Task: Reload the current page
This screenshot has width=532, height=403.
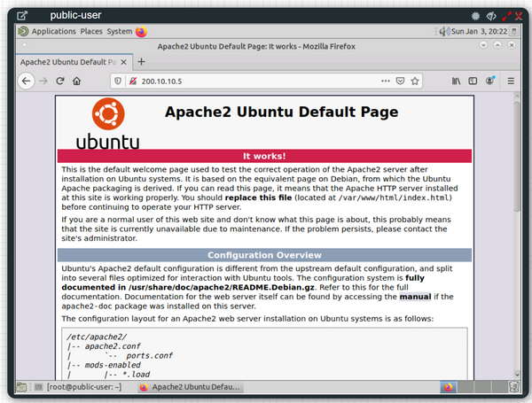Action: pos(60,81)
